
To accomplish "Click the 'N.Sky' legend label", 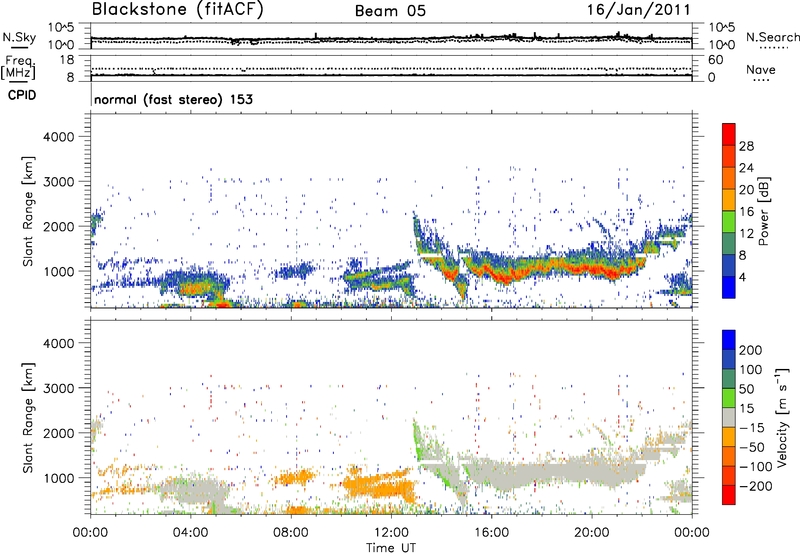I will coord(19,37).
